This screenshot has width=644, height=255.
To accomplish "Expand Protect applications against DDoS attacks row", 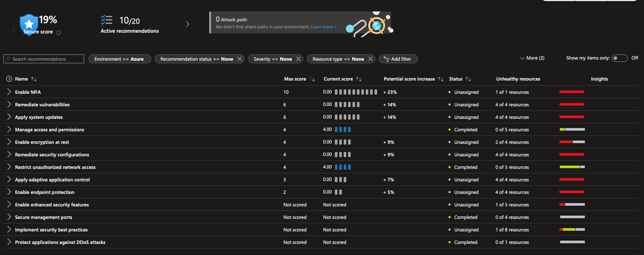I will pos(9,242).
